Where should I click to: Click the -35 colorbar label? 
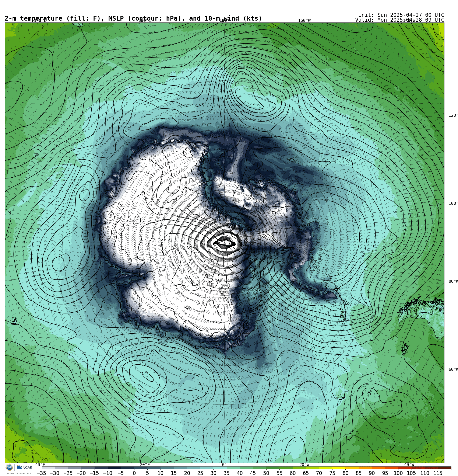click(x=42, y=473)
